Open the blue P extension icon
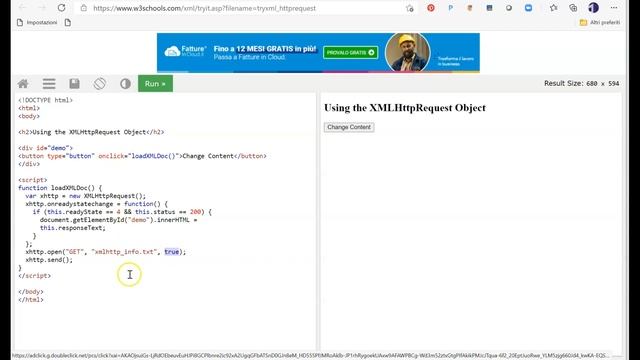Image resolution: width=640 pixels, height=360 pixels. pyautogui.click(x=450, y=8)
